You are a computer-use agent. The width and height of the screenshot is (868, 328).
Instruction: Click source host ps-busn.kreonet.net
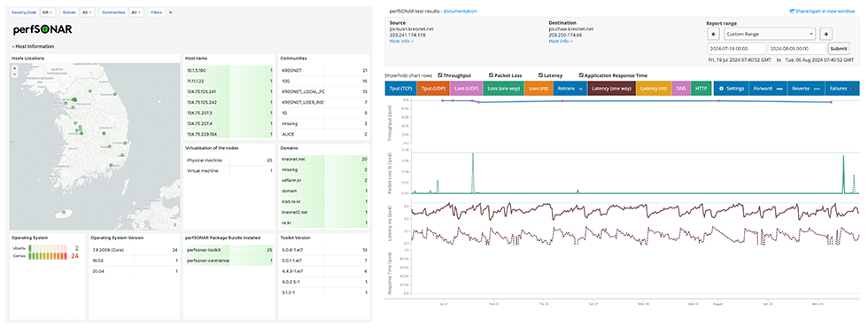412,28
